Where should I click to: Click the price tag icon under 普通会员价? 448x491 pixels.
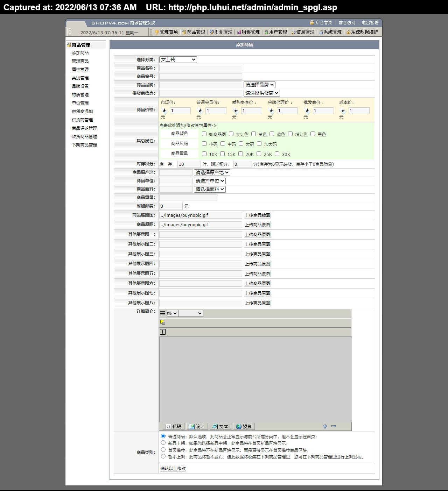click(200, 111)
